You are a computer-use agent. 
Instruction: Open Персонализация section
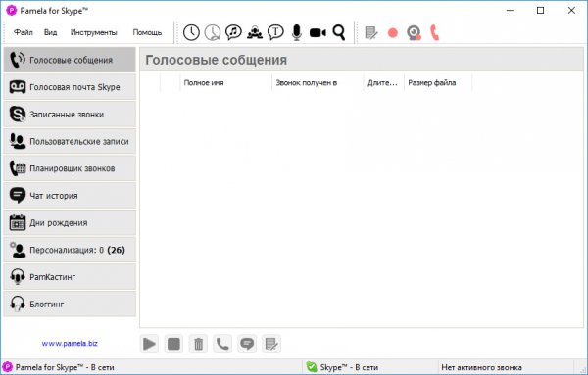coord(70,250)
